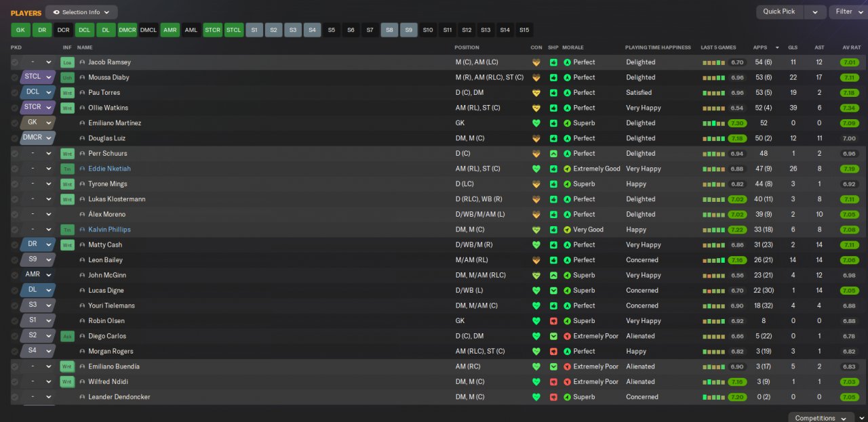Click Eddie Nketiah's Trn info badge

66,169
